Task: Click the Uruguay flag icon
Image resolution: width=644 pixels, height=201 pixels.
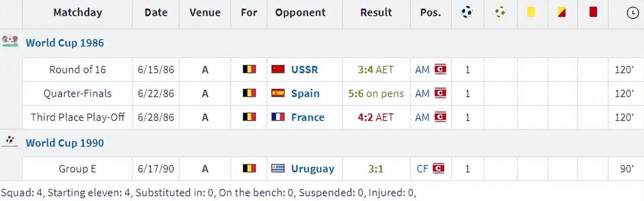Action: 278,168
